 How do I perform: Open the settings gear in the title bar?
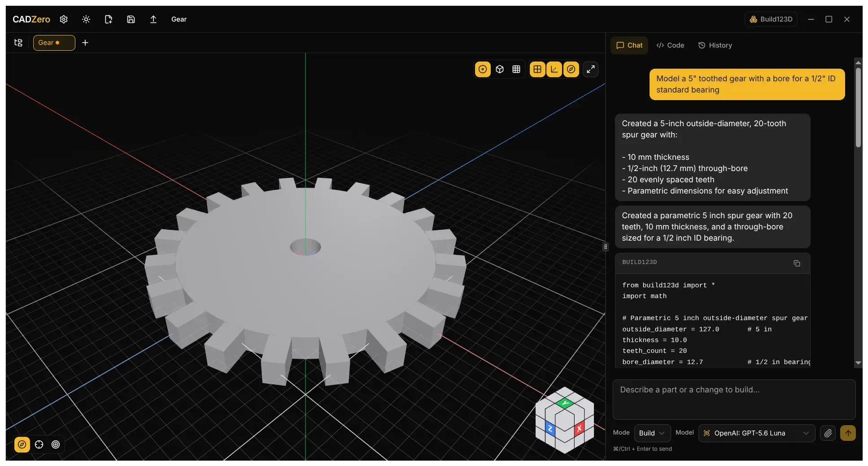[64, 19]
